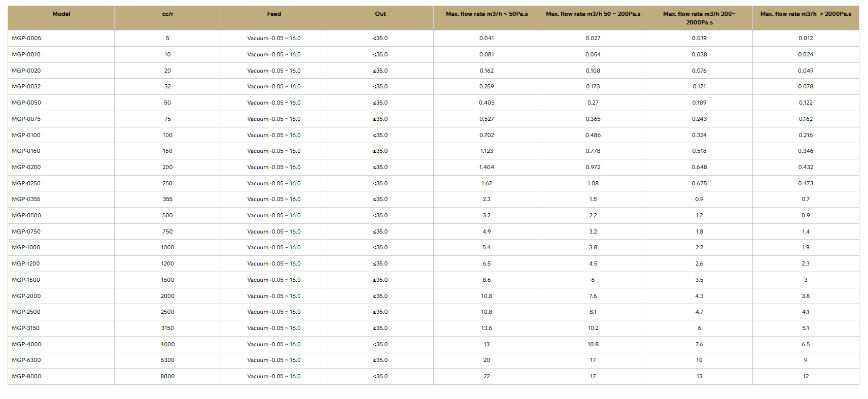This screenshot has width=868, height=399.
Task: Click the MGP-1000 model cell
Action: point(26,247)
